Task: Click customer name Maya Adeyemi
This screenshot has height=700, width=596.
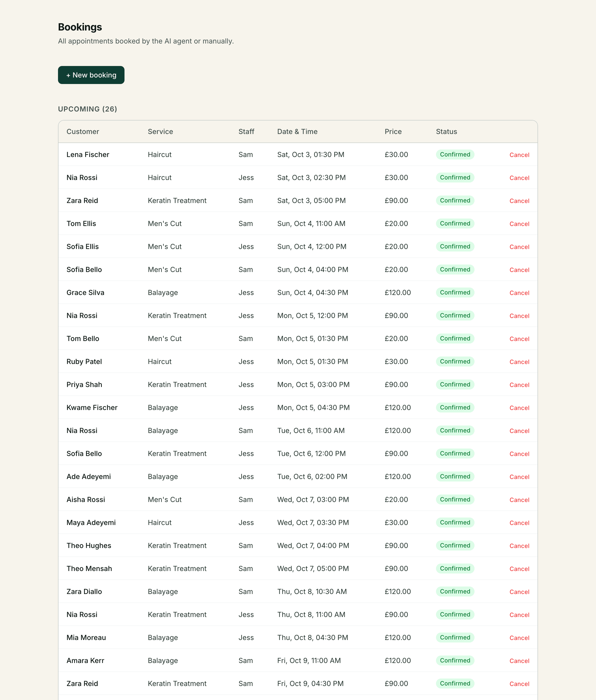Action: coord(91,522)
